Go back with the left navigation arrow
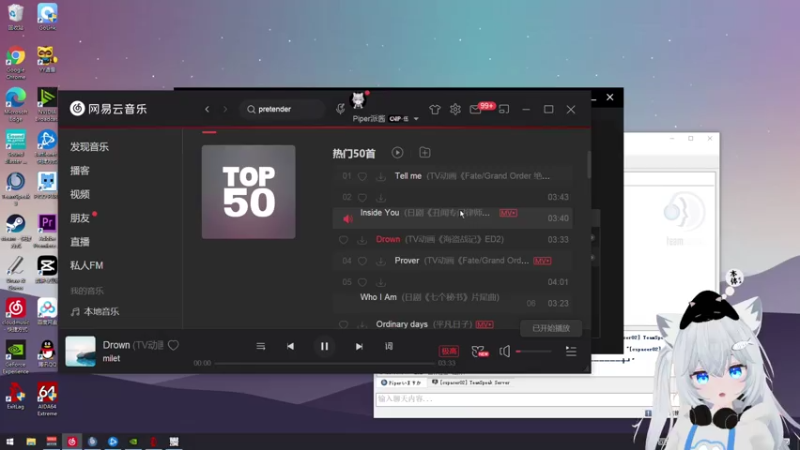The height and width of the screenshot is (450, 800). [207, 109]
